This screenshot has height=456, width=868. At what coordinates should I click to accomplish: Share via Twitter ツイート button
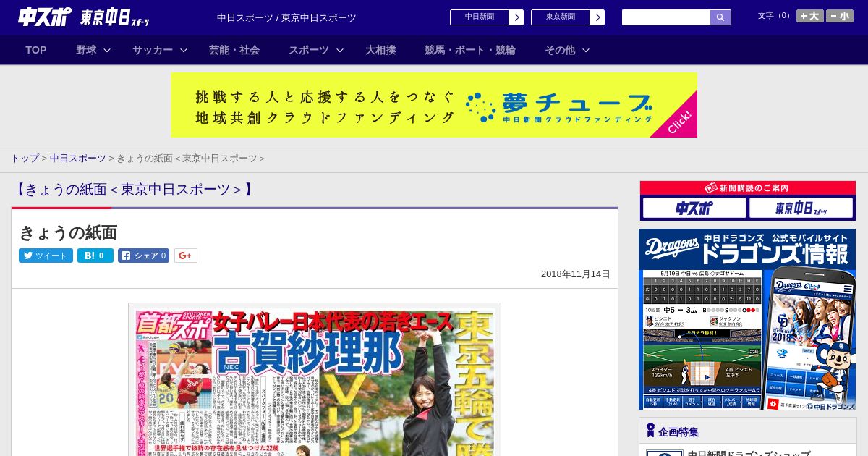[x=46, y=256]
